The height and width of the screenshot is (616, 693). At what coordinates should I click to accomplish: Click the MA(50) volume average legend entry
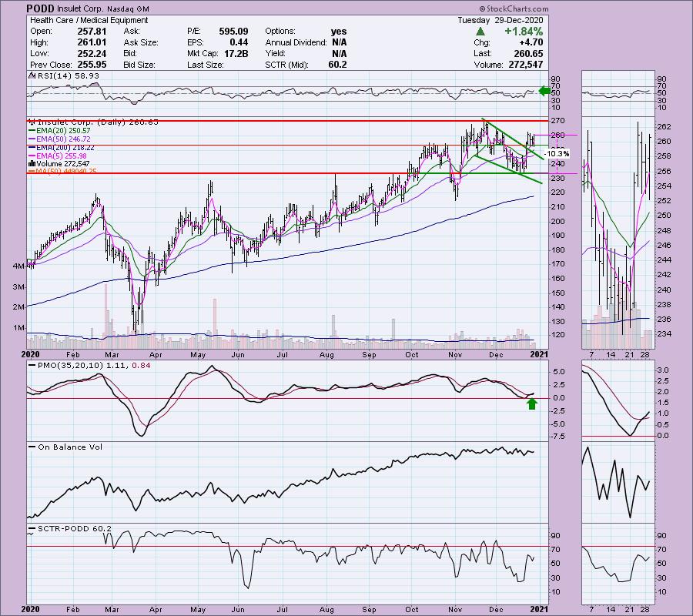63,172
